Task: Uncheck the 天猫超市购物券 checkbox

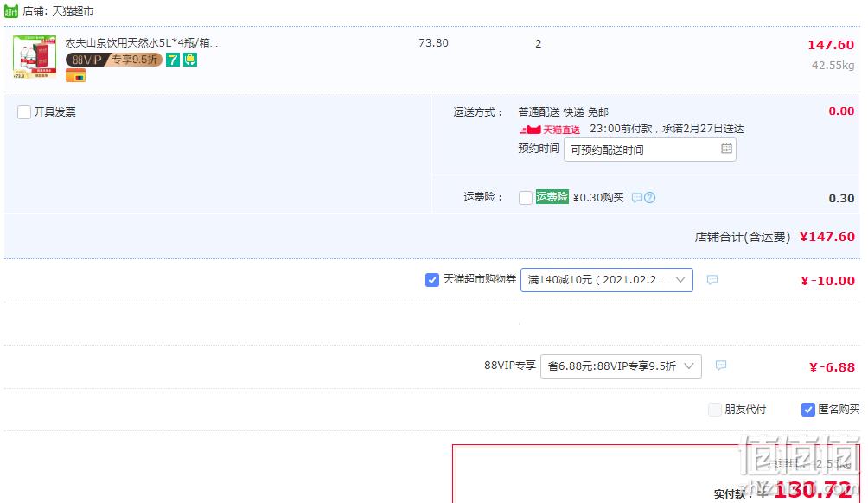Action: 431,280
